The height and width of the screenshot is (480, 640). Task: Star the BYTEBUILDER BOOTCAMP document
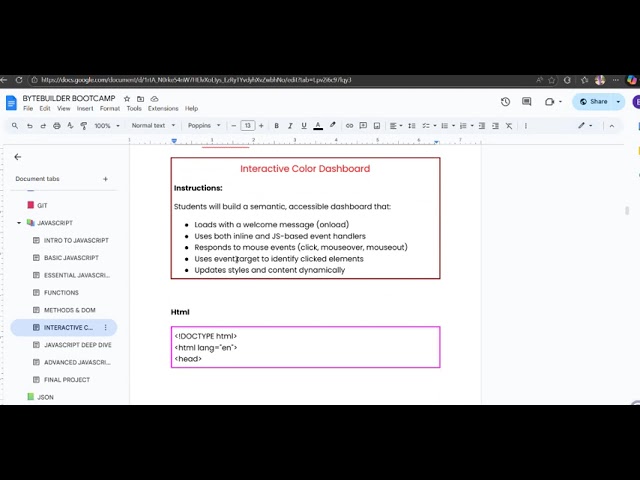(x=127, y=99)
